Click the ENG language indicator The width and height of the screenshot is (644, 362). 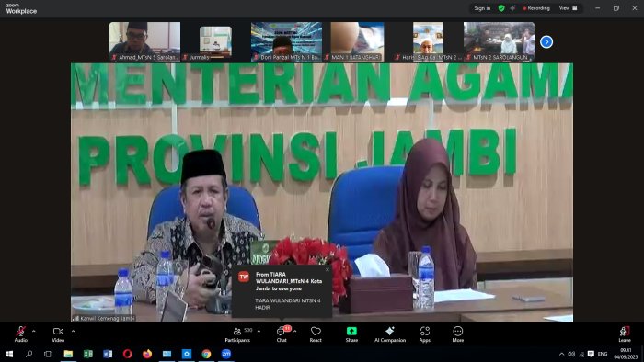pyautogui.click(x=603, y=354)
